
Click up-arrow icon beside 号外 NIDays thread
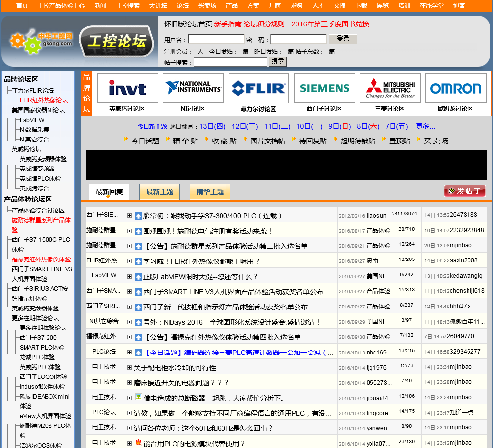tap(138, 322)
